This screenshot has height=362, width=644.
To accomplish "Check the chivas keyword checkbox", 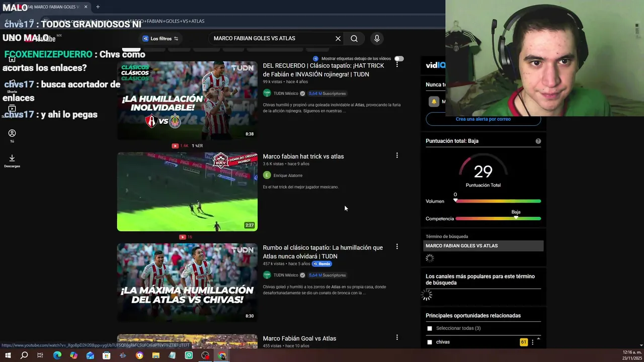I will 430,342.
